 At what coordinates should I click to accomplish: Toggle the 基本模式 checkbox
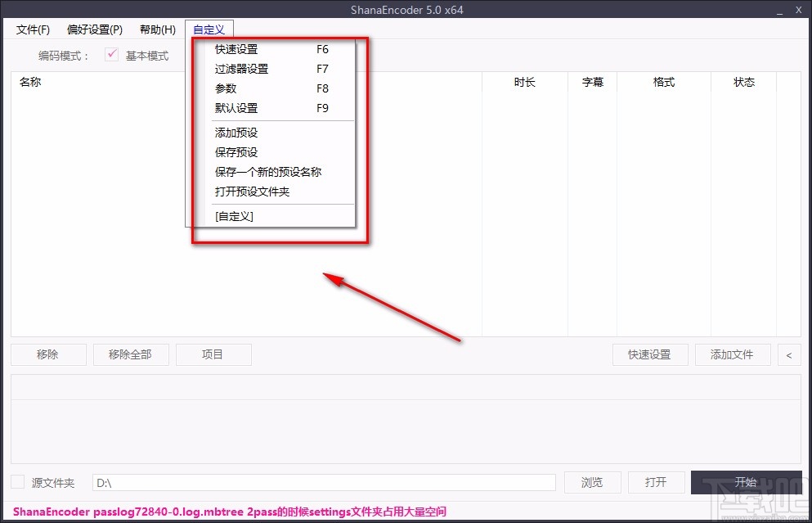[x=112, y=55]
